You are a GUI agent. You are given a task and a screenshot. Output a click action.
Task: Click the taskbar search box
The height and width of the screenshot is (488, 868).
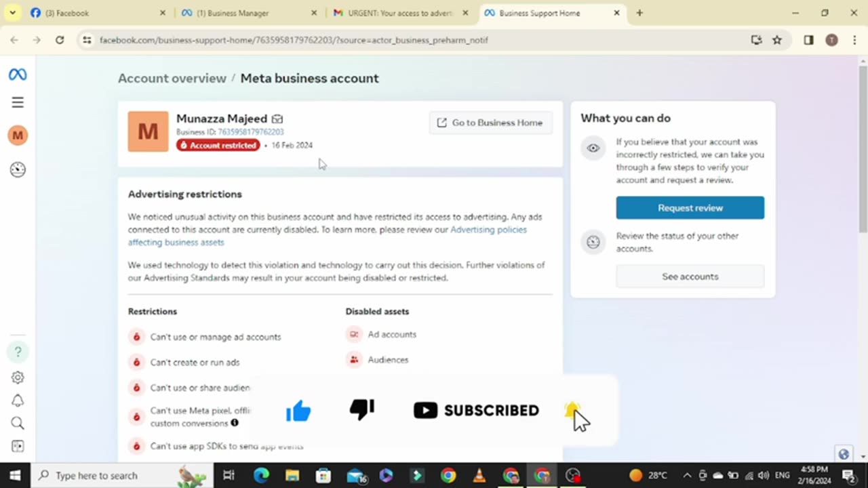(122, 475)
